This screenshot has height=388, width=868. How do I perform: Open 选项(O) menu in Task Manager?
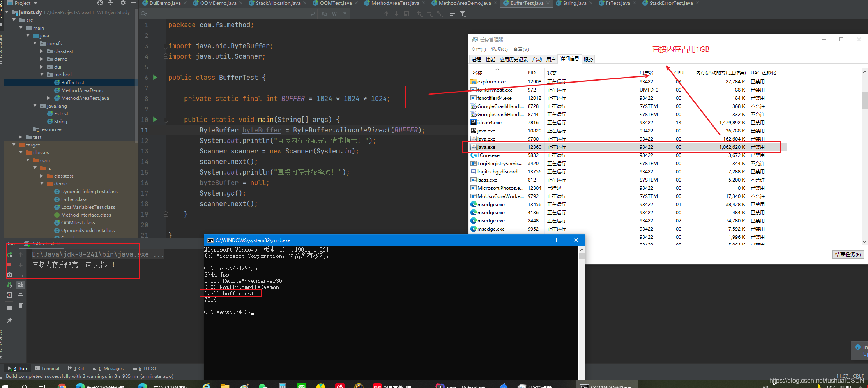point(499,49)
